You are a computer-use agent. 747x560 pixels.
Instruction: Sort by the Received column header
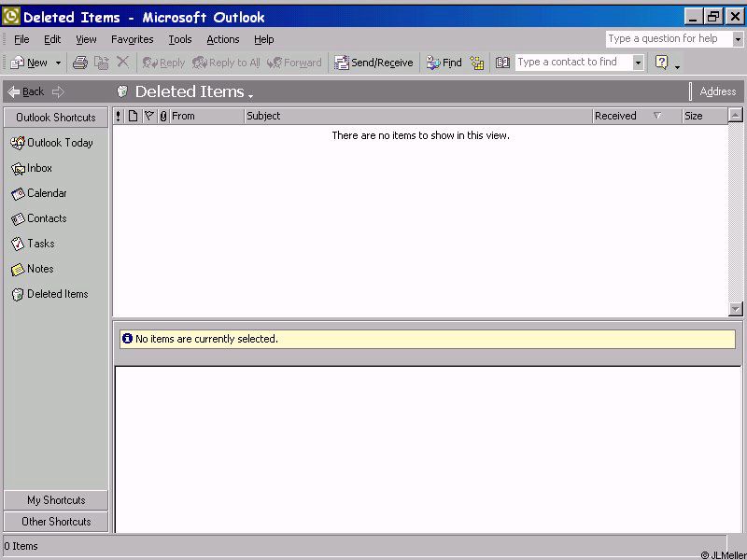coord(638,116)
